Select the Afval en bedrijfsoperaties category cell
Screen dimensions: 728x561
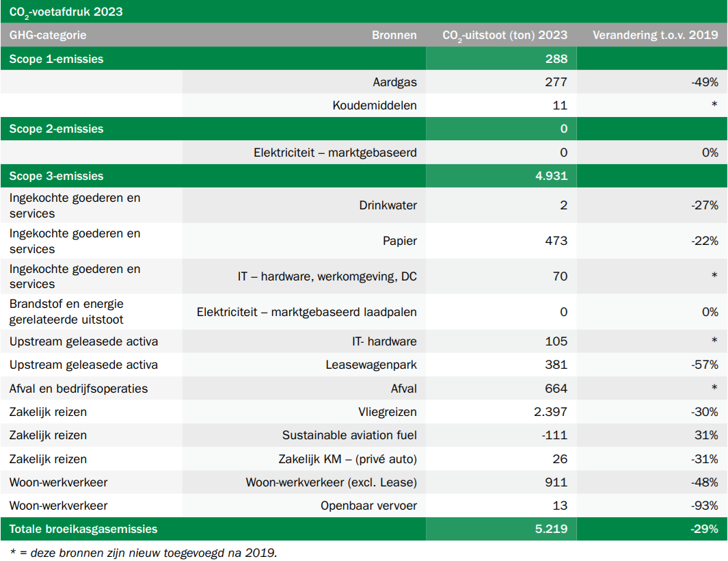[x=79, y=389]
